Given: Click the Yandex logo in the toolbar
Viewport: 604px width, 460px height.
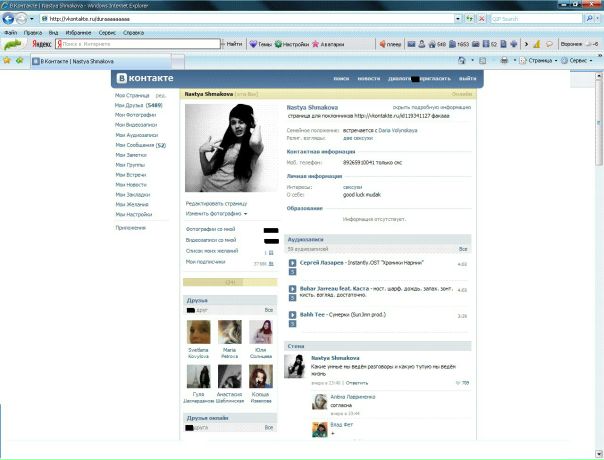Looking at the screenshot, I should click(x=42, y=44).
